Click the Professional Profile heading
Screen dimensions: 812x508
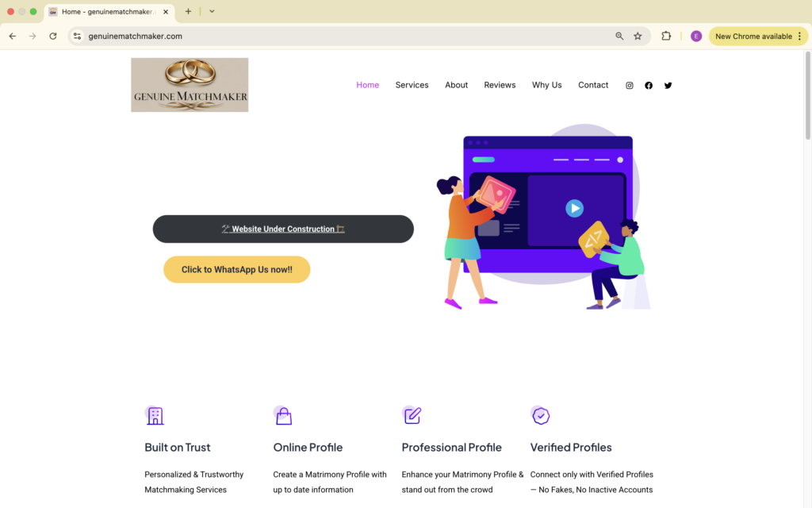451,448
